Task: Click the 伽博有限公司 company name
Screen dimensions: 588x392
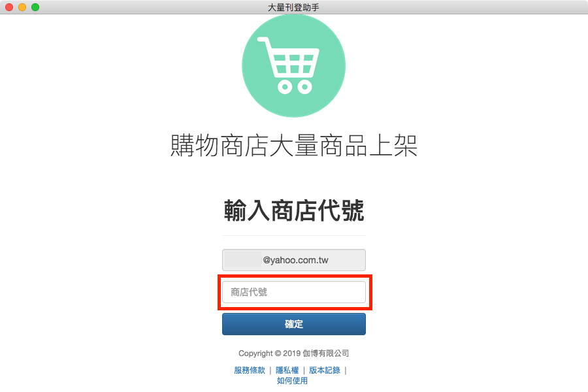Action: pyautogui.click(x=326, y=353)
